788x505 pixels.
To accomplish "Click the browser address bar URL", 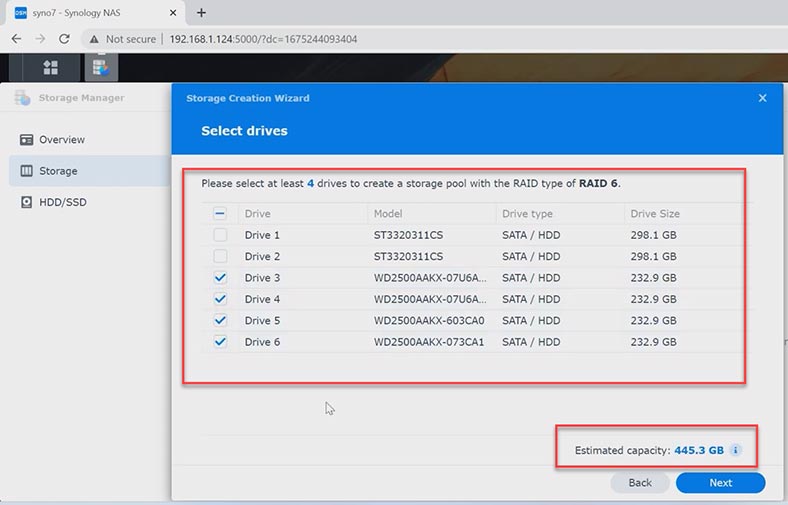I will 263,39.
